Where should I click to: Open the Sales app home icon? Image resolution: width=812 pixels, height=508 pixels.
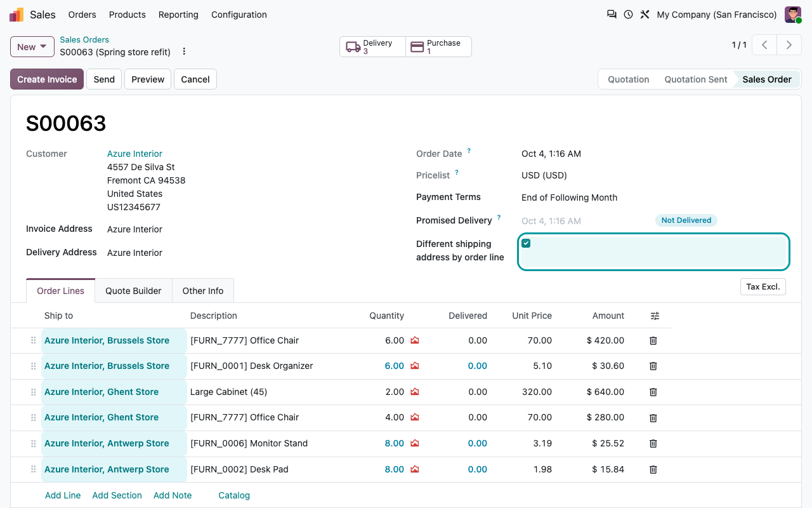pyautogui.click(x=16, y=15)
